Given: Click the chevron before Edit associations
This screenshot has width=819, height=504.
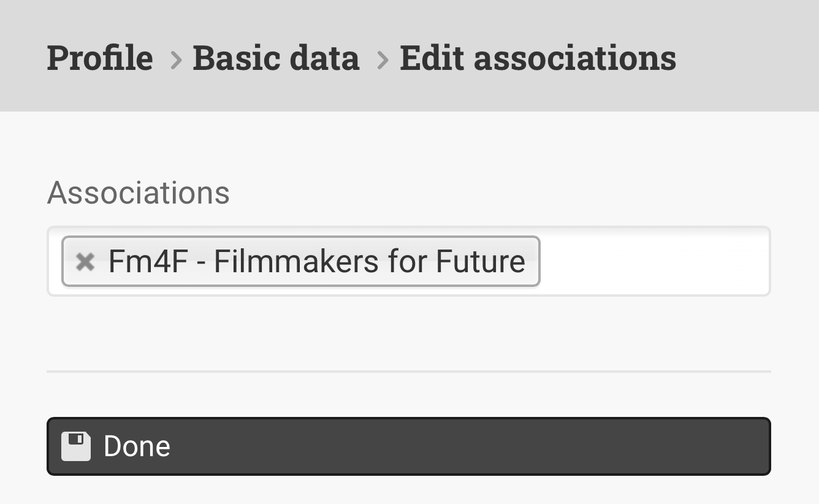Looking at the screenshot, I should [383, 59].
